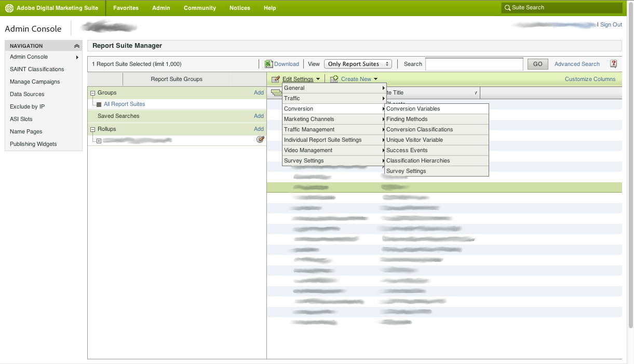Choose Success Events submenu item

(x=437, y=150)
